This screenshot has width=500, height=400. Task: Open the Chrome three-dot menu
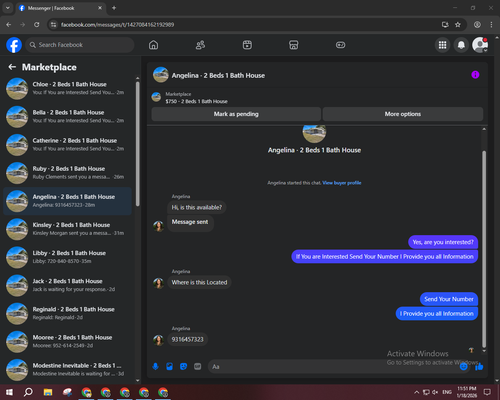pos(491,24)
